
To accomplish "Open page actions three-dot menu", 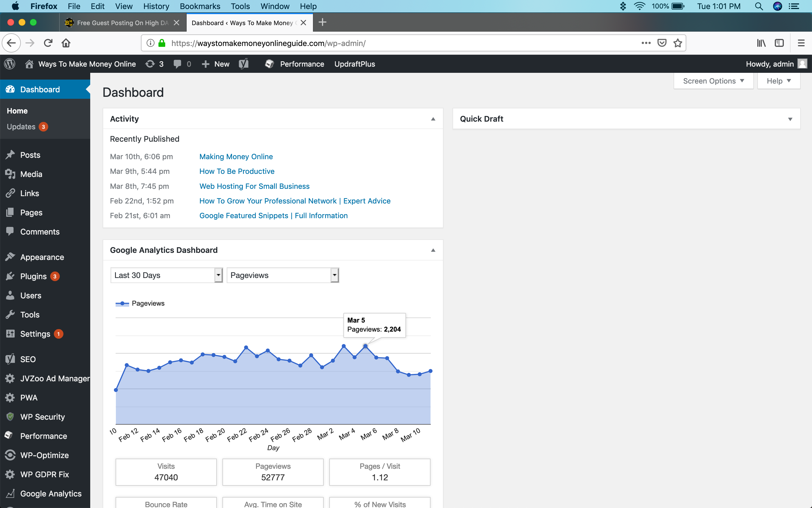I will tap(646, 43).
